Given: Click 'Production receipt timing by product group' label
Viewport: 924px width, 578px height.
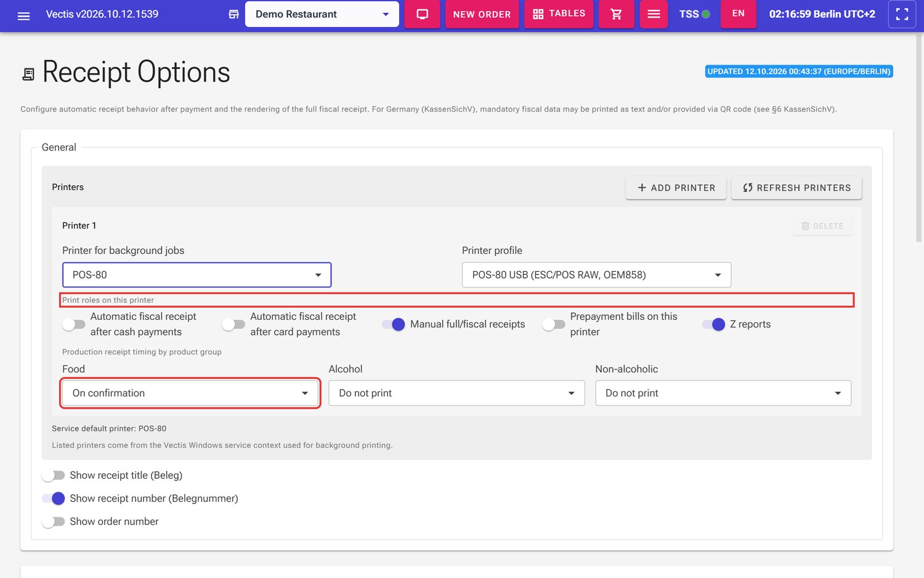Looking at the screenshot, I should (142, 352).
